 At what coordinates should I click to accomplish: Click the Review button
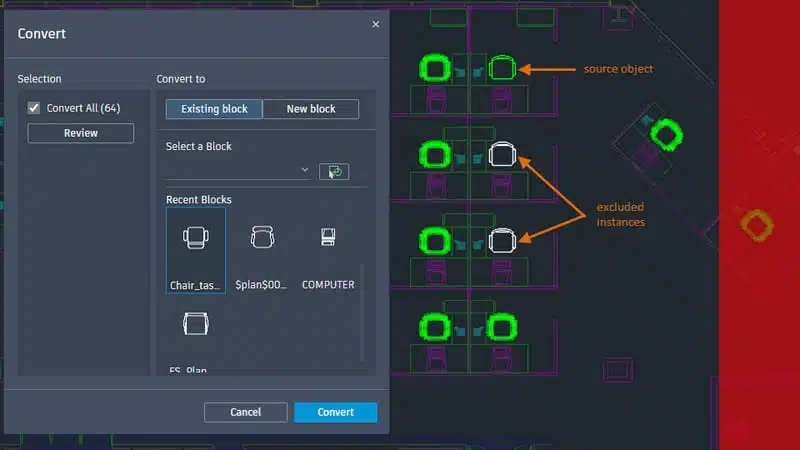point(81,133)
